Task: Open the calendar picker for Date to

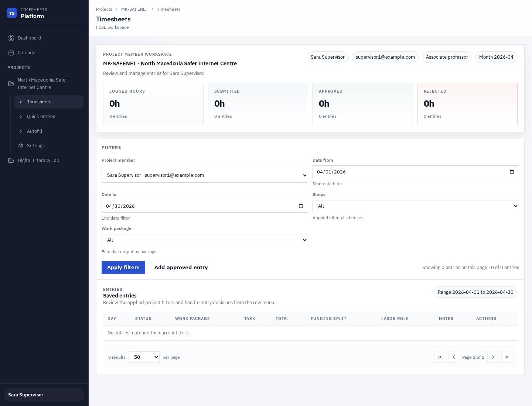Action: click(300, 206)
